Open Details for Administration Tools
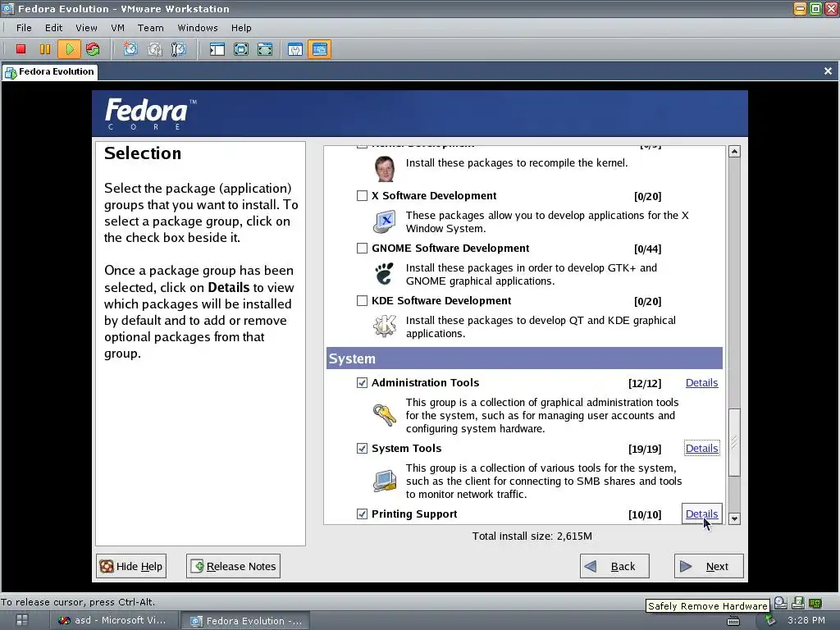 pyautogui.click(x=701, y=382)
